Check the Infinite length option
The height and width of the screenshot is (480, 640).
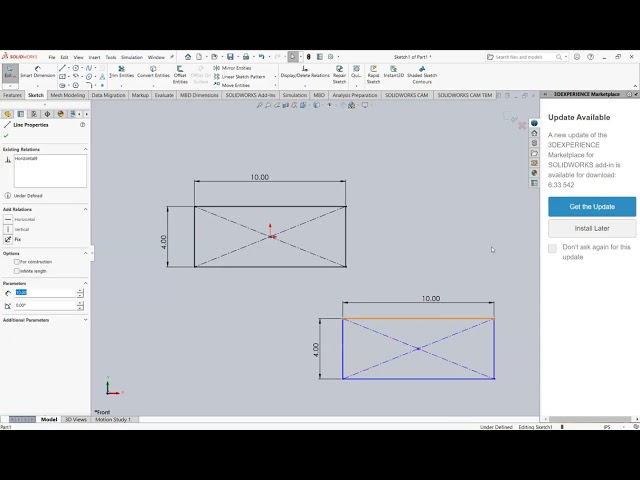(17, 271)
